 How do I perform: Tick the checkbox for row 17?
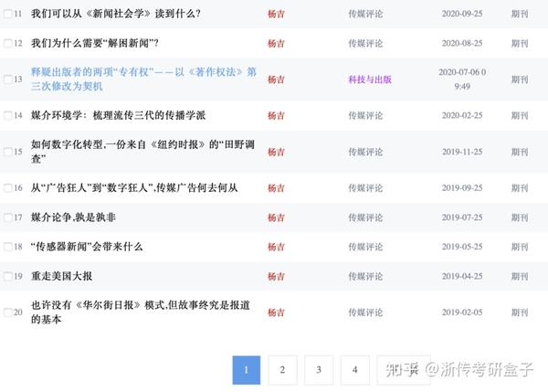[7, 217]
